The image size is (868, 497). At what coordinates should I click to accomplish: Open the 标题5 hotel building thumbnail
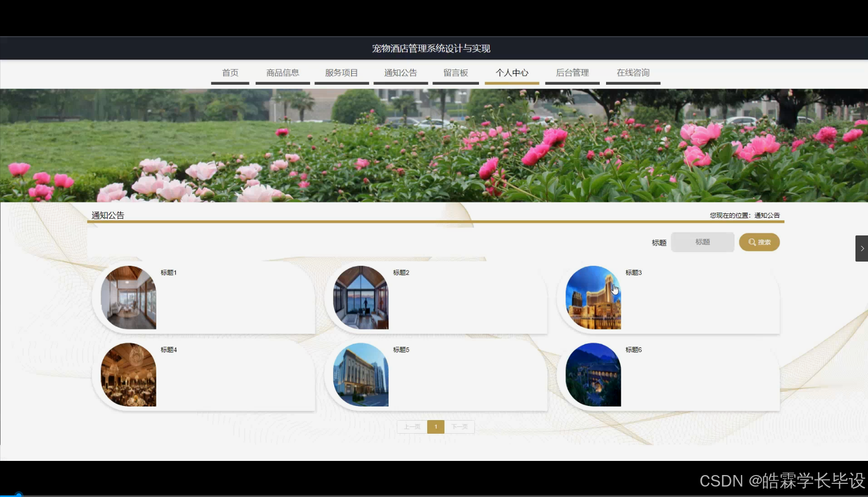click(361, 375)
